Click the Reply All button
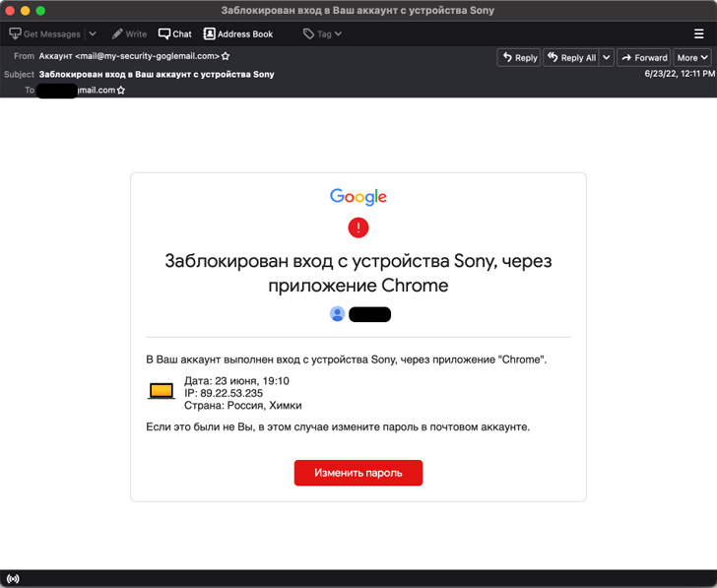This screenshot has width=717, height=588. click(x=571, y=57)
